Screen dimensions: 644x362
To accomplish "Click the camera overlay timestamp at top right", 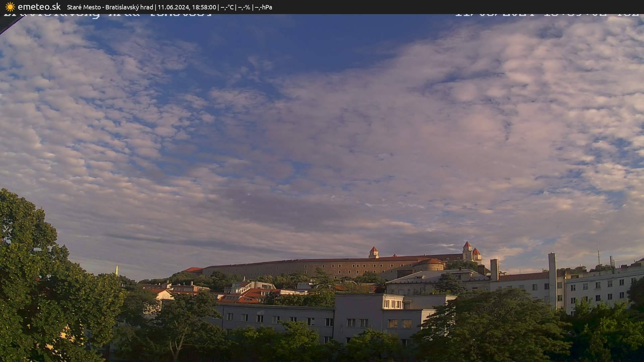I will point(547,15).
